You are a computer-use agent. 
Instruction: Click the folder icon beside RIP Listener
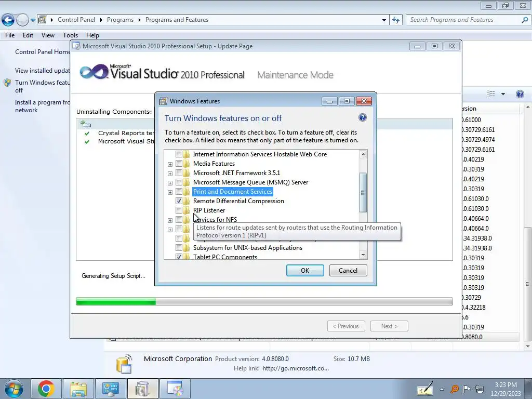187,210
